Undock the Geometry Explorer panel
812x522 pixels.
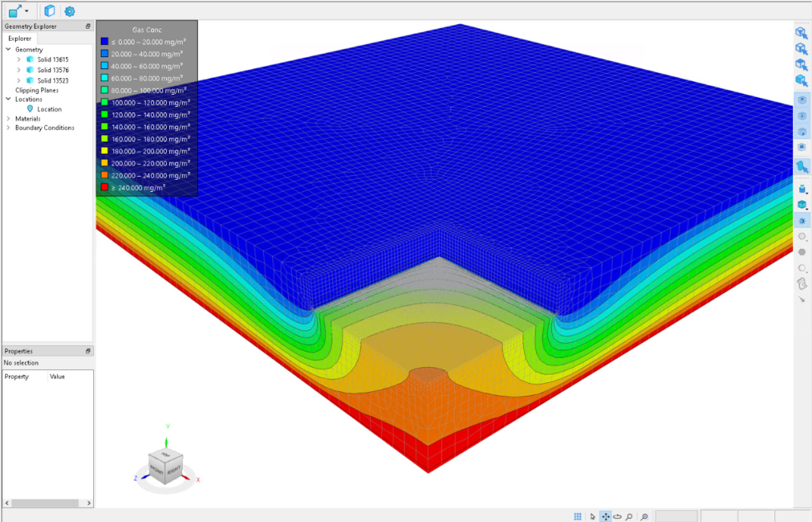coord(88,26)
